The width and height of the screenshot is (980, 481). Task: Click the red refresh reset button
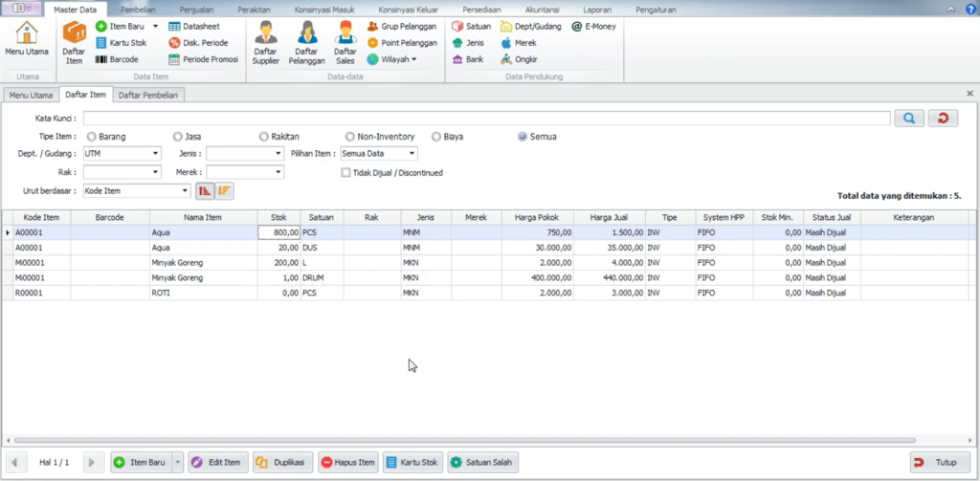[944, 118]
